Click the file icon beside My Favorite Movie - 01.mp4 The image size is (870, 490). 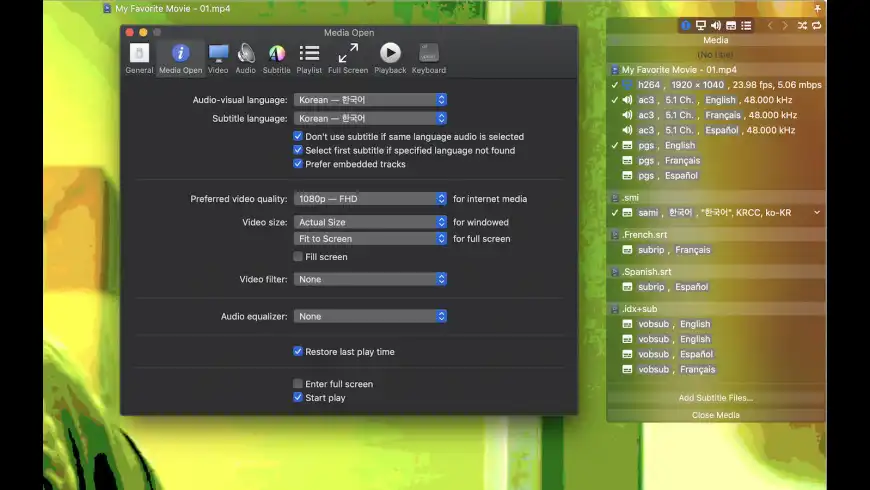[x=615, y=70]
